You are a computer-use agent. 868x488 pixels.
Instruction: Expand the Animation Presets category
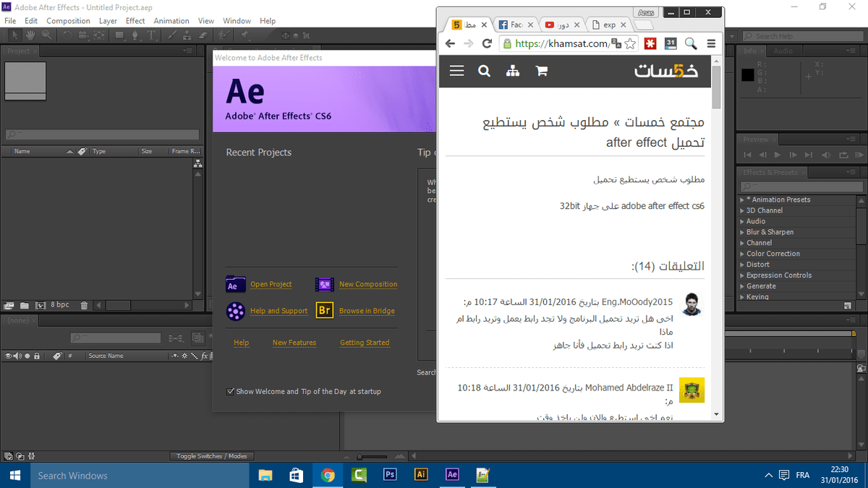point(742,200)
